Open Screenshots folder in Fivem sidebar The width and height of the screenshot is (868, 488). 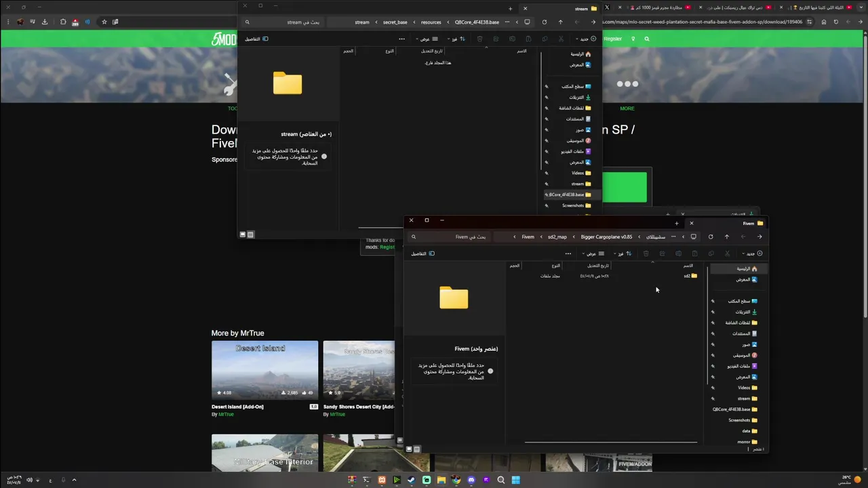click(x=743, y=420)
